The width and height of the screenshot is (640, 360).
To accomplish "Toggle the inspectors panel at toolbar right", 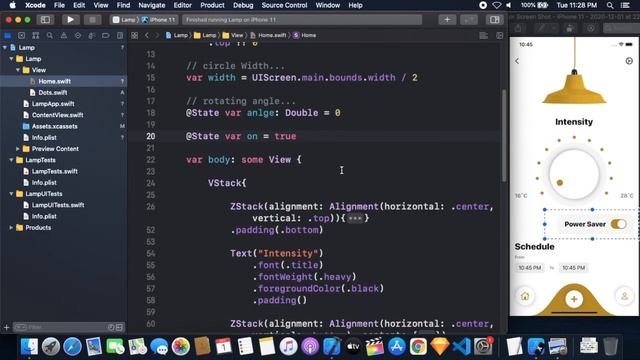I will (x=494, y=20).
